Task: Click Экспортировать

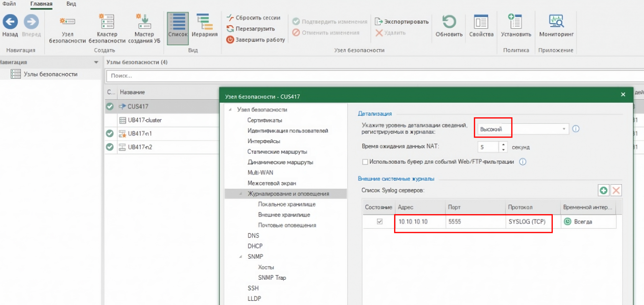Action: coord(402,21)
